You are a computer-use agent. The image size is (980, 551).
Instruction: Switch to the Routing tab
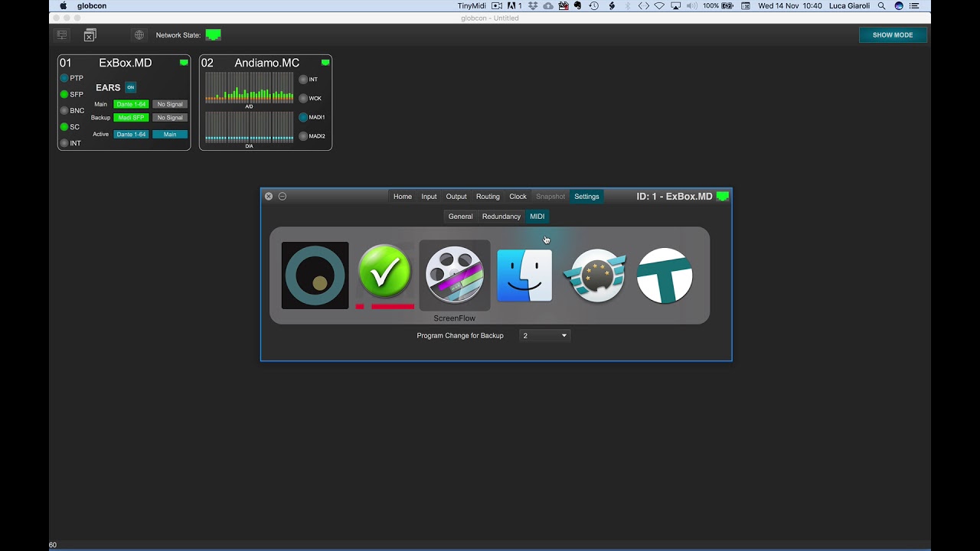coord(488,197)
